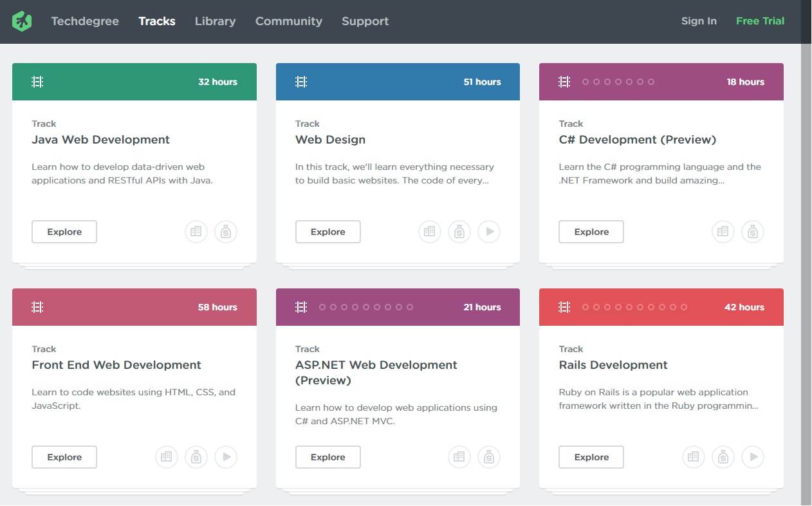Screen dimensions: 812x506
Task: Click the Sign In link
Action: tap(699, 21)
